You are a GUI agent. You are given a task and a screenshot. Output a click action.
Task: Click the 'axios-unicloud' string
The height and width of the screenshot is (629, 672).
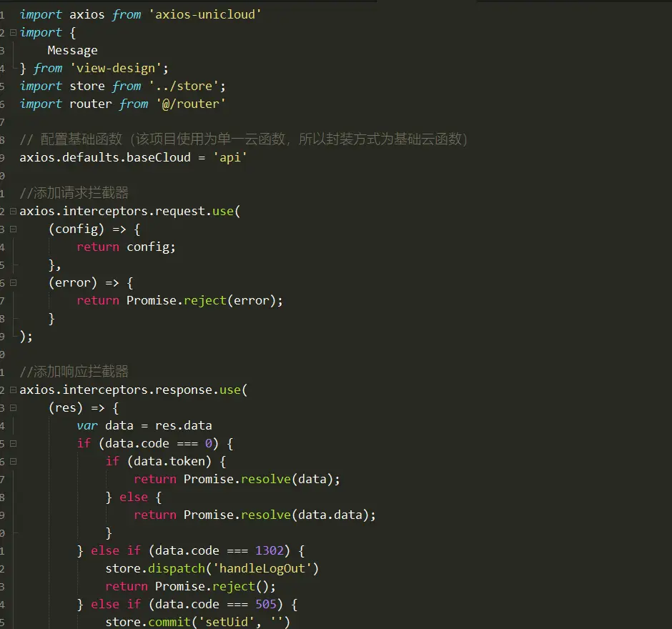click(205, 14)
